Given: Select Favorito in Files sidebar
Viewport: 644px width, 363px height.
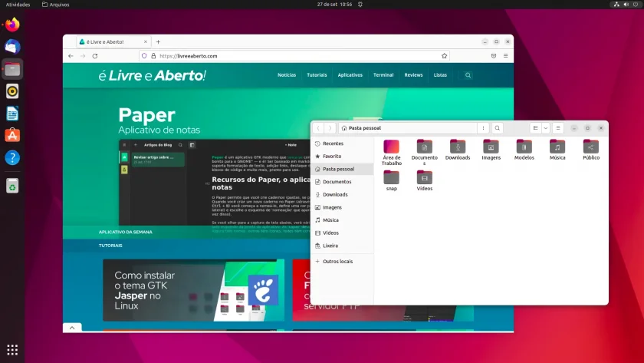Looking at the screenshot, I should pyautogui.click(x=343, y=157).
